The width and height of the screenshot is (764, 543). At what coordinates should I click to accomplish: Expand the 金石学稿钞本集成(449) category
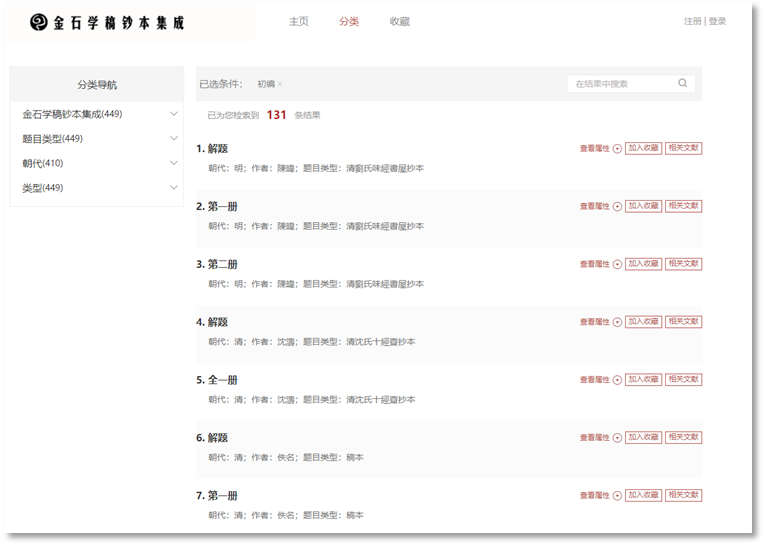tap(174, 114)
